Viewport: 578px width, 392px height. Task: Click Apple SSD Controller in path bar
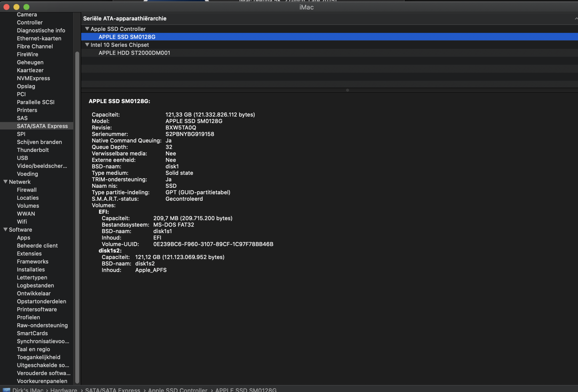point(177,390)
